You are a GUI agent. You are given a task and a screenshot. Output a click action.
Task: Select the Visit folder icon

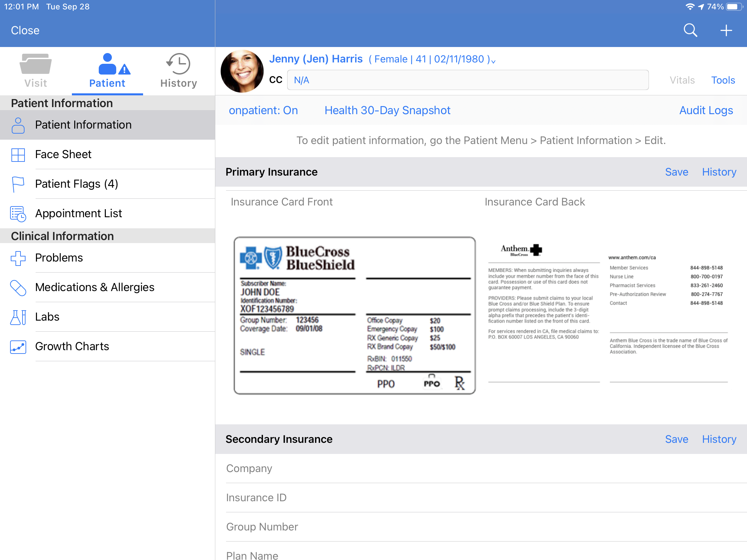coord(36,64)
